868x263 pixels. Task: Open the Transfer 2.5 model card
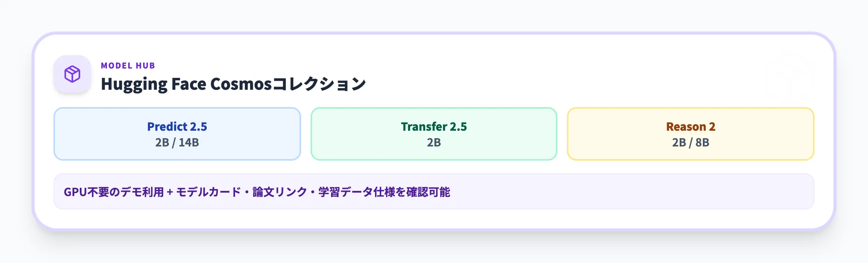coord(434,126)
